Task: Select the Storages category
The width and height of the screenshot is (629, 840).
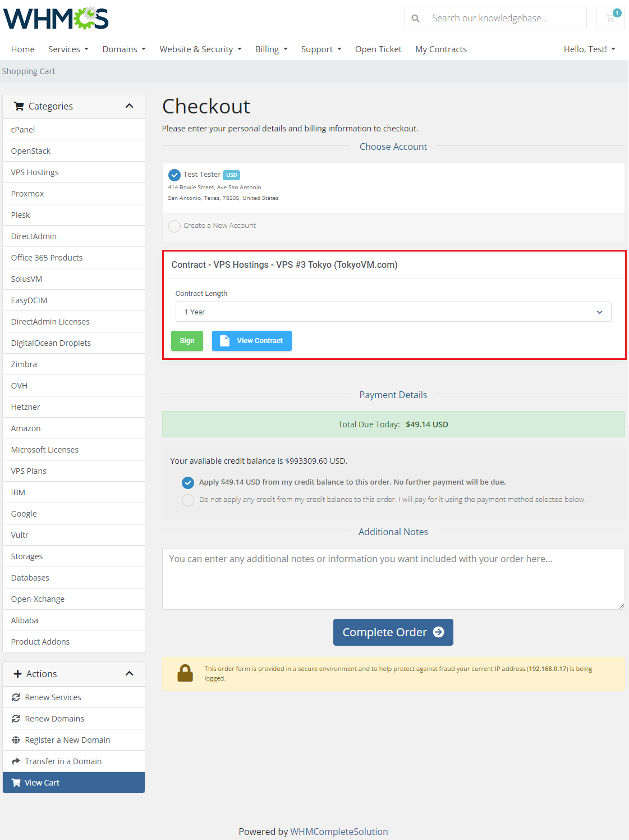Action: (x=74, y=556)
